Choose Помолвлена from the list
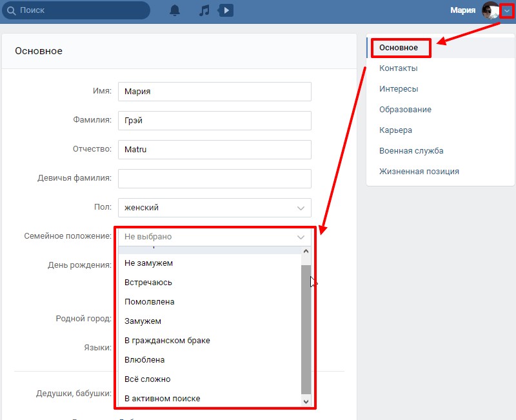 [210, 302]
